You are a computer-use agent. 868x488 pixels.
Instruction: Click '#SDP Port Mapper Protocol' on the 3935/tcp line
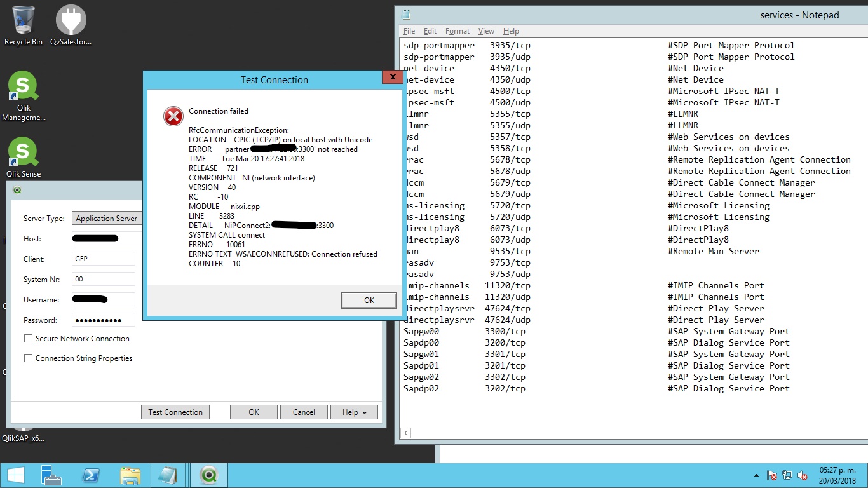click(x=731, y=45)
